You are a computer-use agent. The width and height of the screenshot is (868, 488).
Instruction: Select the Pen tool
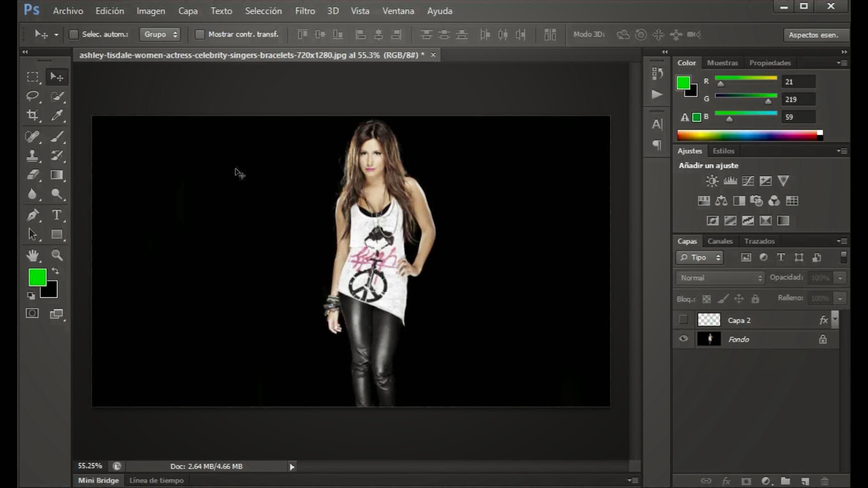click(33, 215)
